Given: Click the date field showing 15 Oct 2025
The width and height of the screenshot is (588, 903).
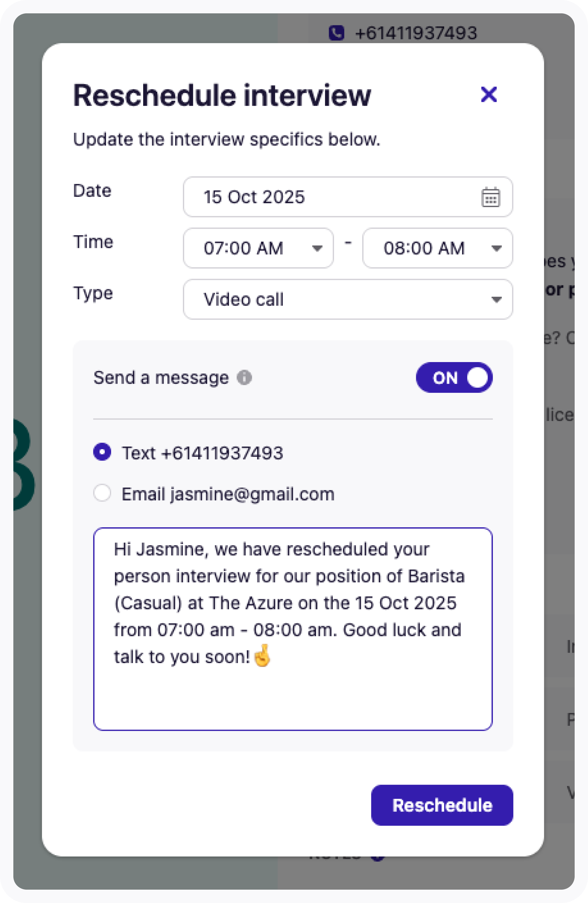Looking at the screenshot, I should pyautogui.click(x=348, y=197).
